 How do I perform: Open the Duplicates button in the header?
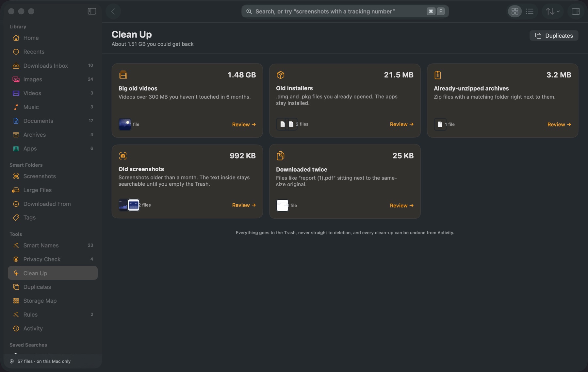coord(554,36)
